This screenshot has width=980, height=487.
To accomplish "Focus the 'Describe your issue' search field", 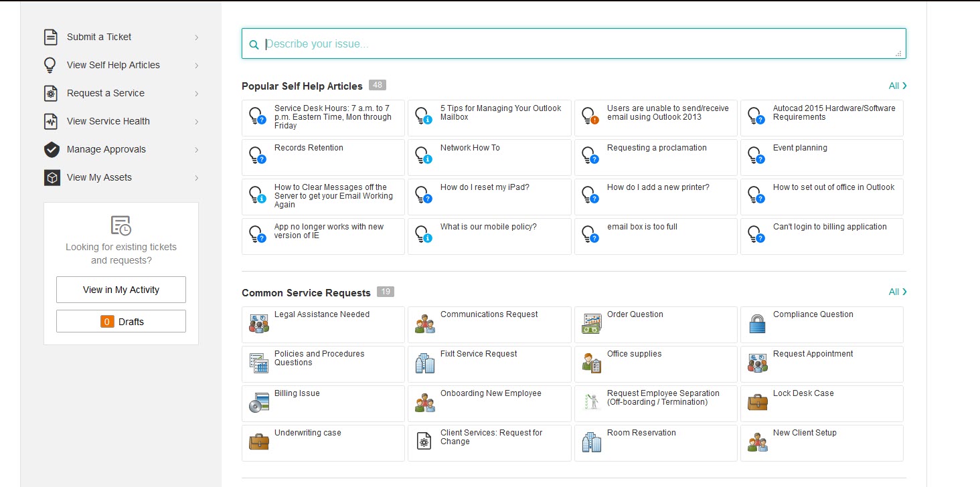I will point(576,44).
